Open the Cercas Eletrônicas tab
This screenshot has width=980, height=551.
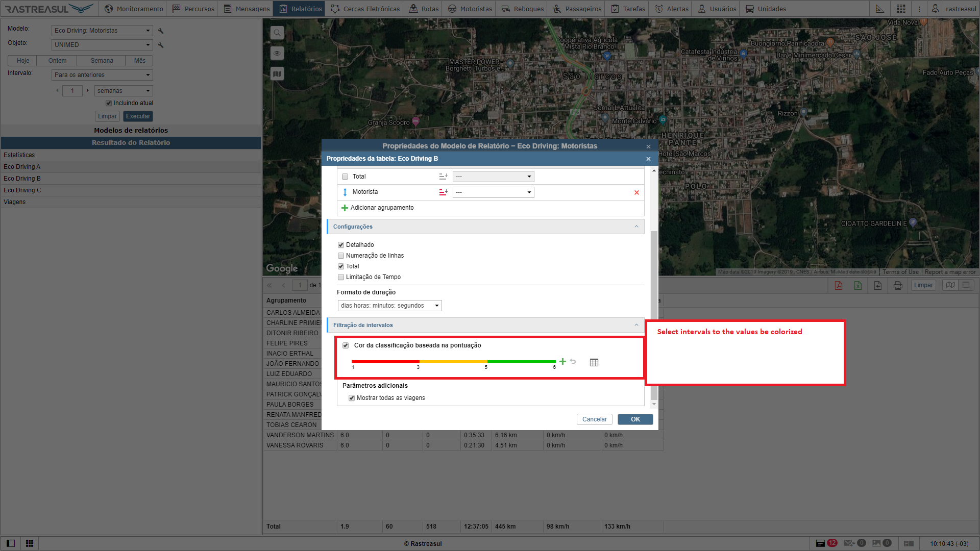[365, 9]
